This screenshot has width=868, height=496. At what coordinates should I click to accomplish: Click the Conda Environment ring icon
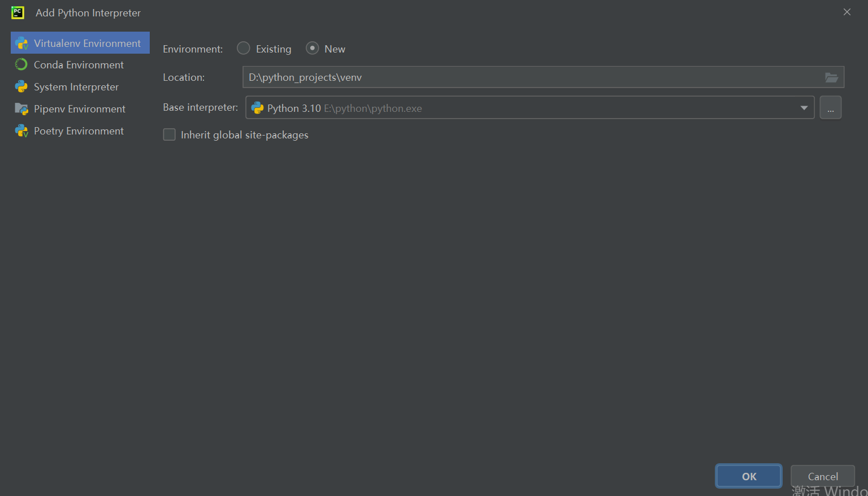click(21, 64)
